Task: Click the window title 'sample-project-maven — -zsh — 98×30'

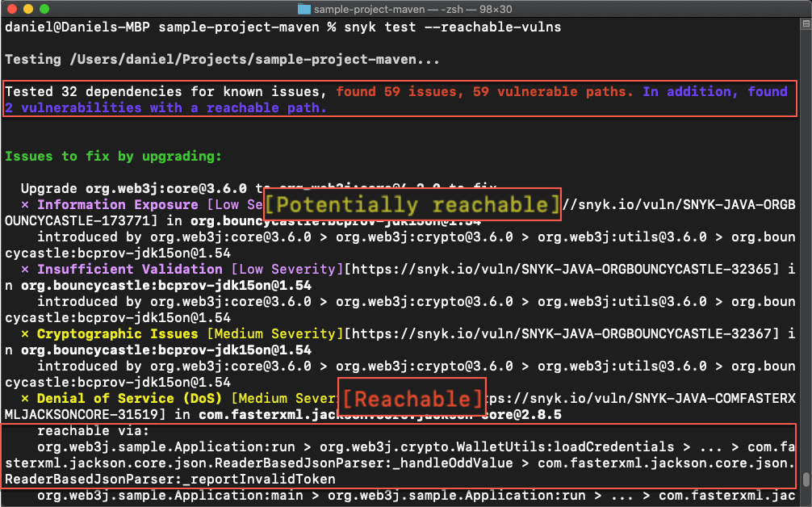Action: click(412, 10)
